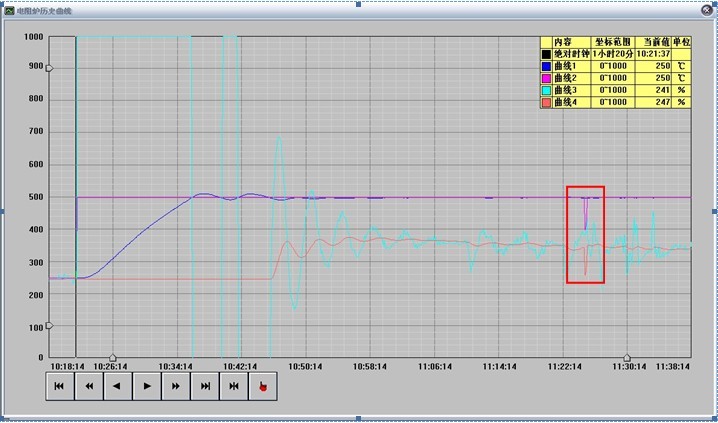Step the chart backward one increment
The height and width of the screenshot is (423, 718).
click(x=118, y=386)
